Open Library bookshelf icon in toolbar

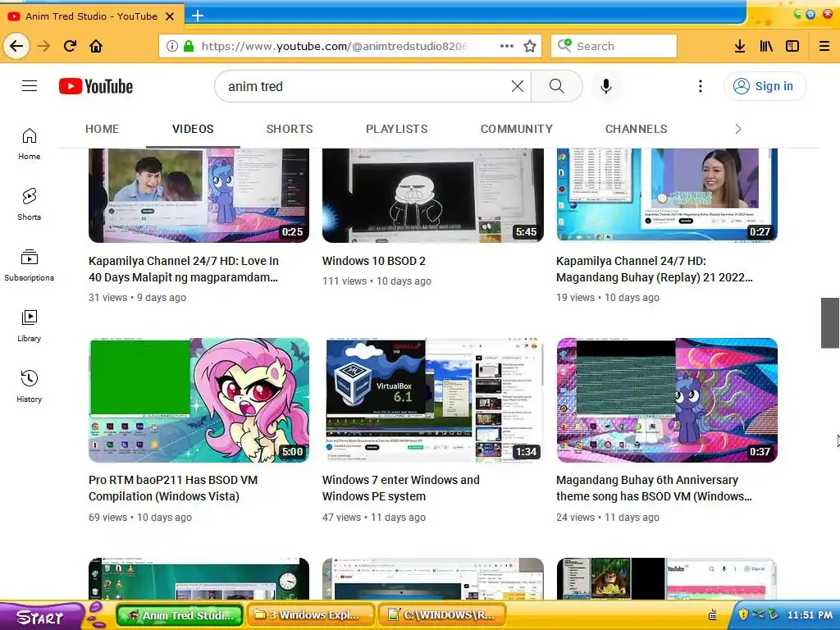766,46
